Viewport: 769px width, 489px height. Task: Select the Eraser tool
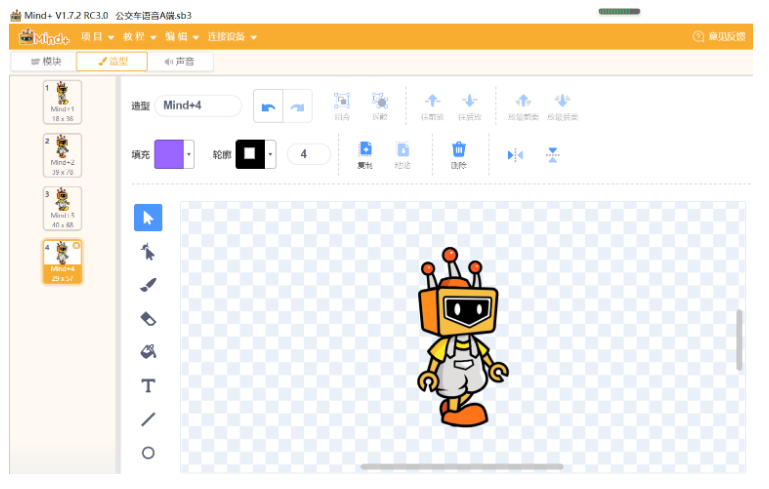(x=148, y=319)
